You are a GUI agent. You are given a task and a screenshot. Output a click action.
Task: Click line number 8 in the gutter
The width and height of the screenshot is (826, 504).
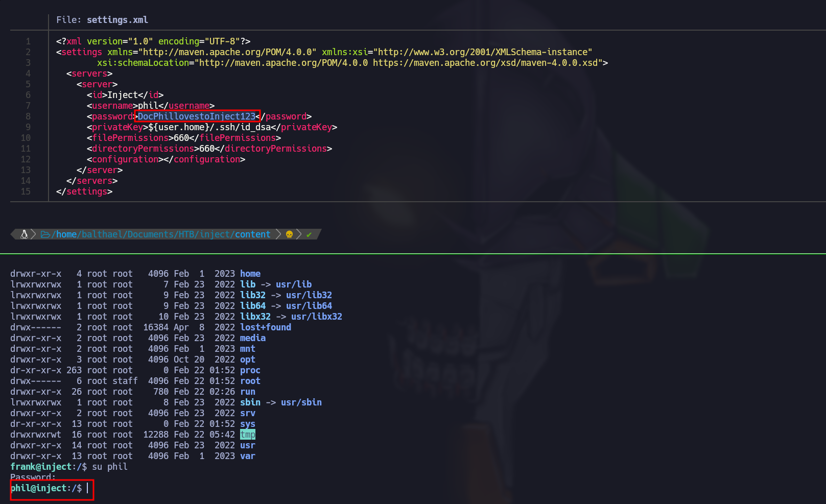pyautogui.click(x=28, y=116)
